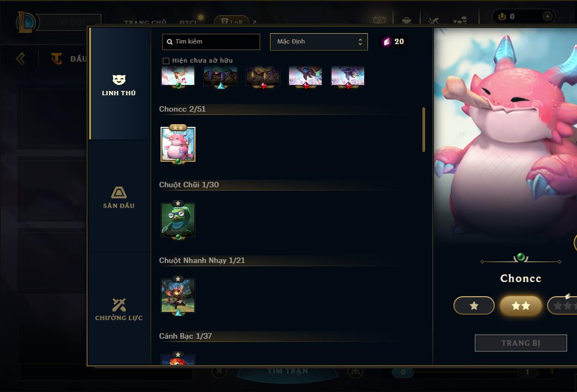577x392 pixels.
Task: Click the Mặc Định dropdown arrows
Action: pos(360,42)
